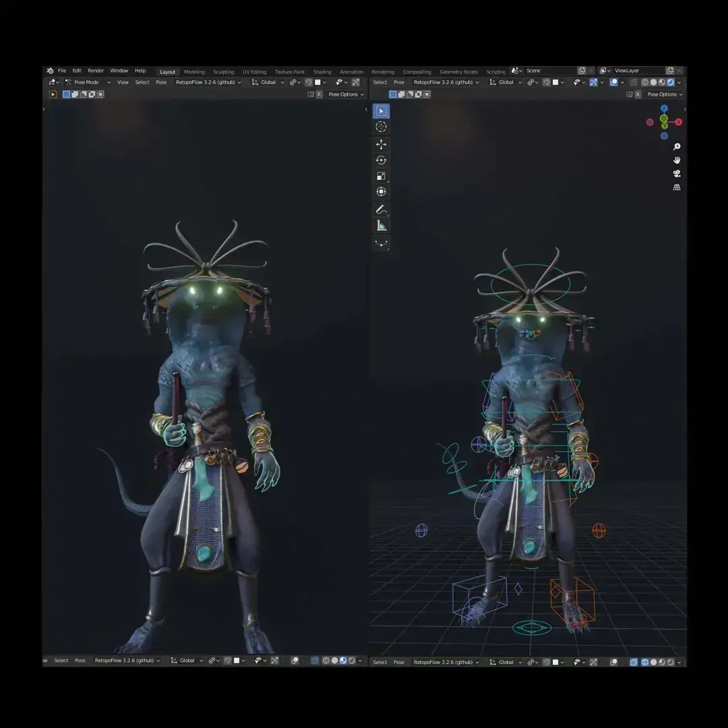The image size is (728, 728).
Task: Toggle gizmo visibility in right viewport header
Action: click(594, 82)
